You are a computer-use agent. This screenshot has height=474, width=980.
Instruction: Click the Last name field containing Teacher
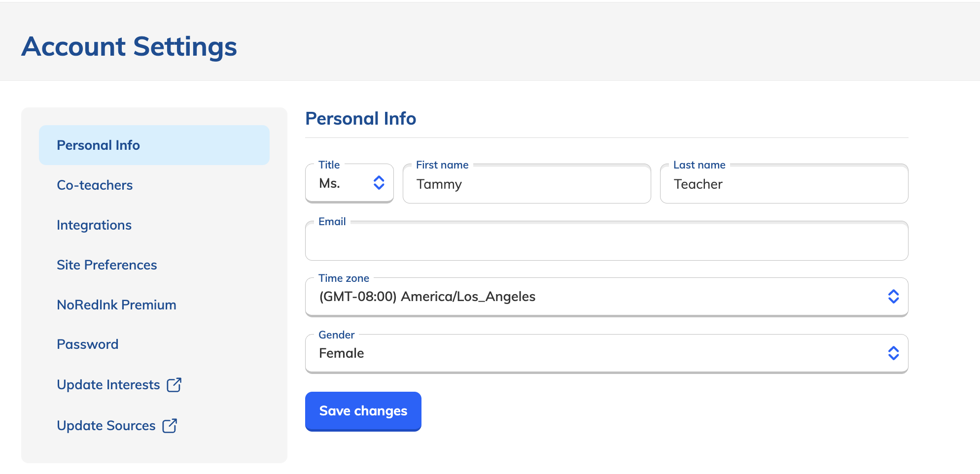784,184
